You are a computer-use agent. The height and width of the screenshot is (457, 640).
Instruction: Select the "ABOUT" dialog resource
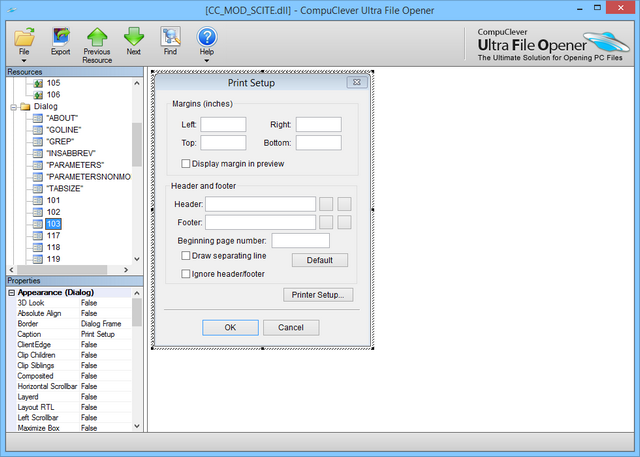[x=63, y=118]
